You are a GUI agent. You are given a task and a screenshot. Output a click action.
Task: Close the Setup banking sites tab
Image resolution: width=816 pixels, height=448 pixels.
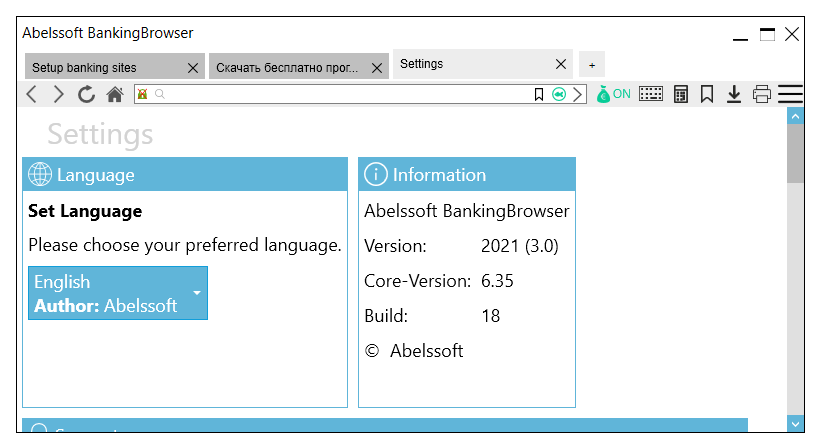click(193, 68)
